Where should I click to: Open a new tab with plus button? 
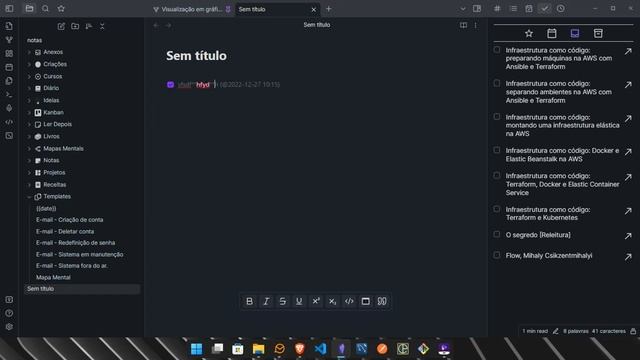coord(329,9)
